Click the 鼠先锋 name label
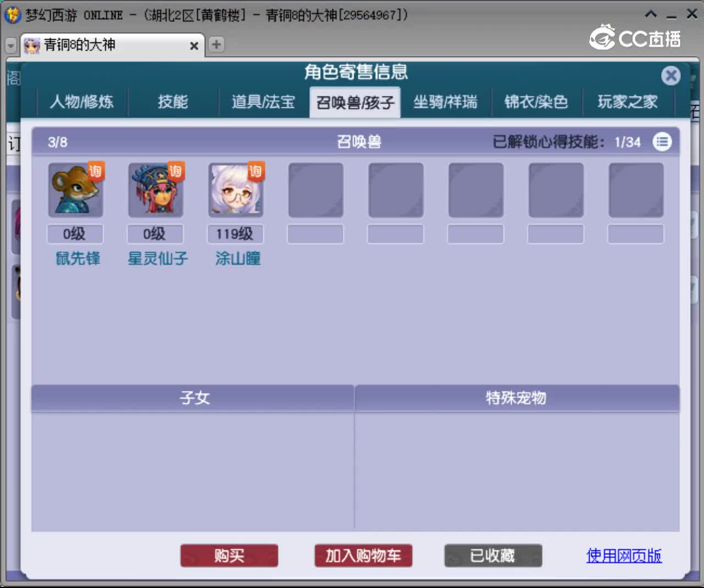Image resolution: width=704 pixels, height=588 pixels. tap(78, 258)
